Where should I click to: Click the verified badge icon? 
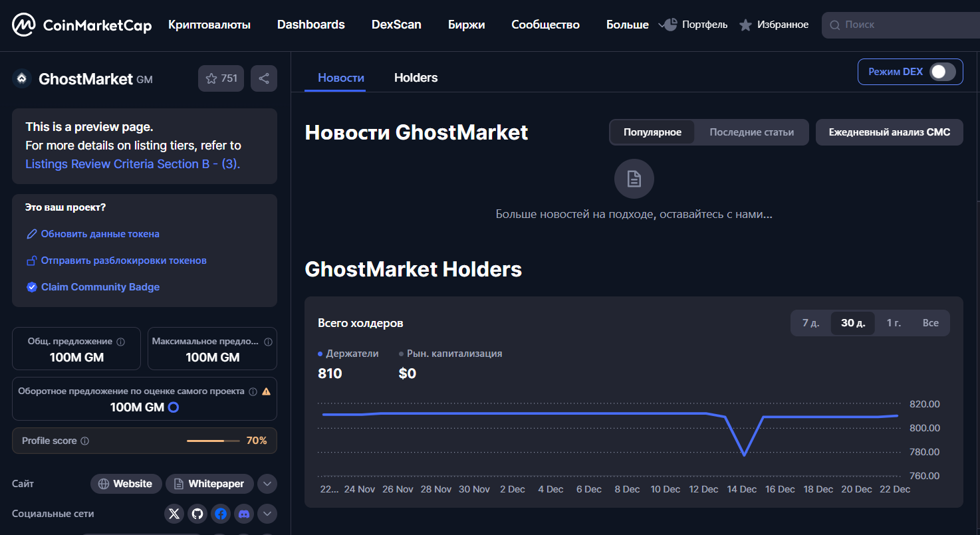coord(31,287)
